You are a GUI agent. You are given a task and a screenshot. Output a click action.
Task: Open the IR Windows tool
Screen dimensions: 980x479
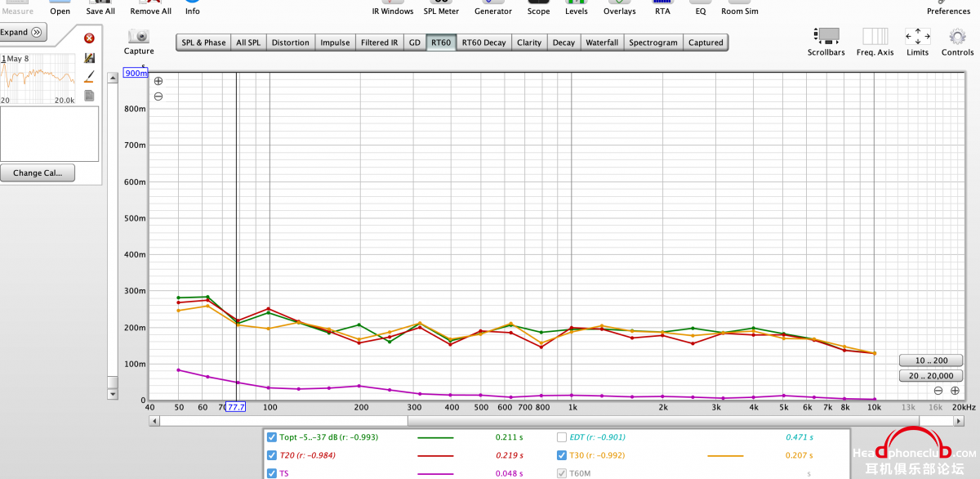tap(393, 8)
